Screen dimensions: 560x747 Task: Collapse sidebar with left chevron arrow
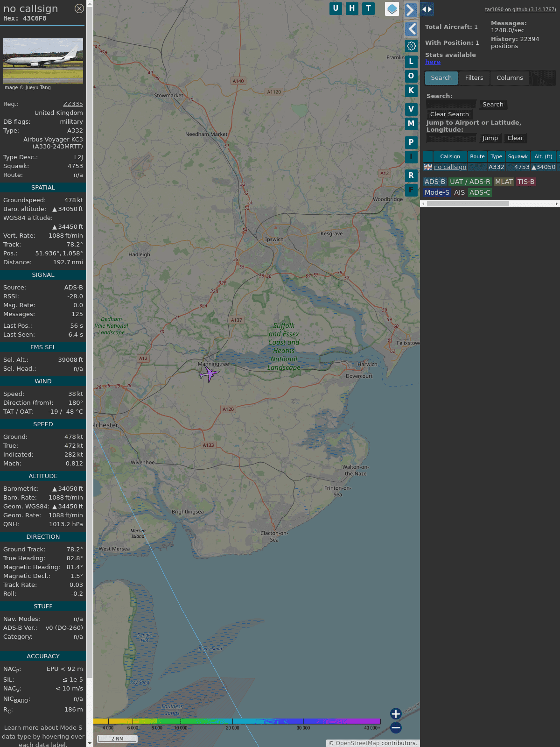tap(411, 29)
